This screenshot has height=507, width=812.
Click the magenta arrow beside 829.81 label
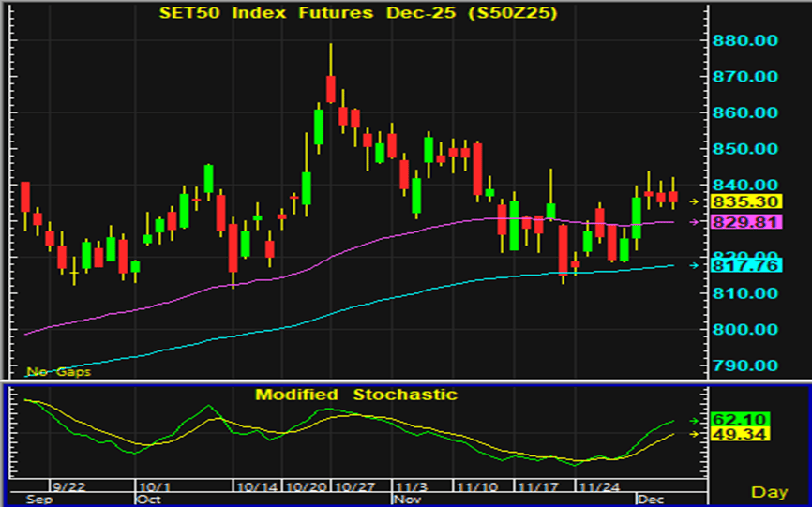pos(694,222)
